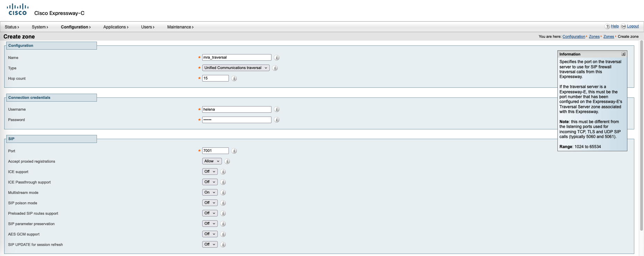Open the Configuration menu

point(75,27)
